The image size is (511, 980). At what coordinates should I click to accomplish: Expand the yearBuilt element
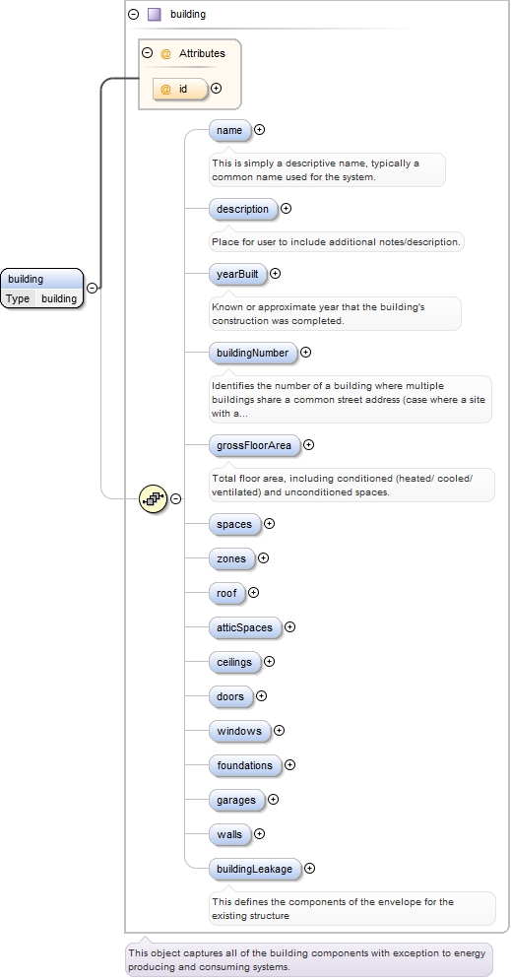[275, 274]
